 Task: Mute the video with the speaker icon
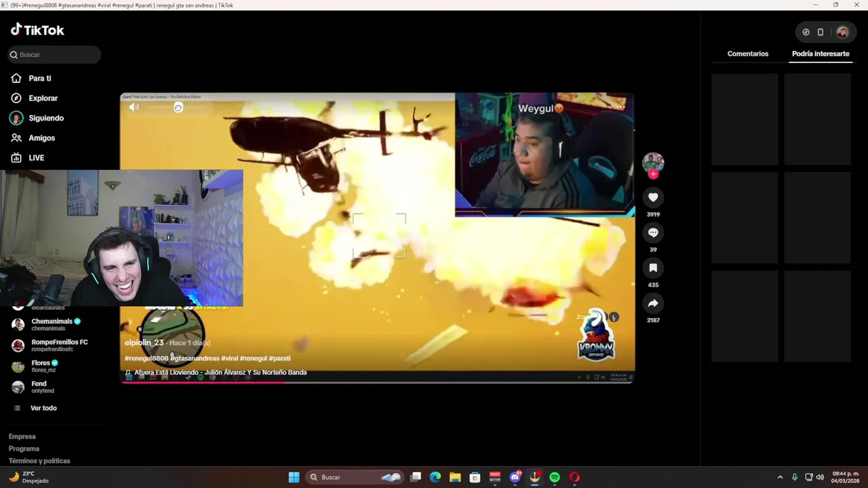point(134,107)
